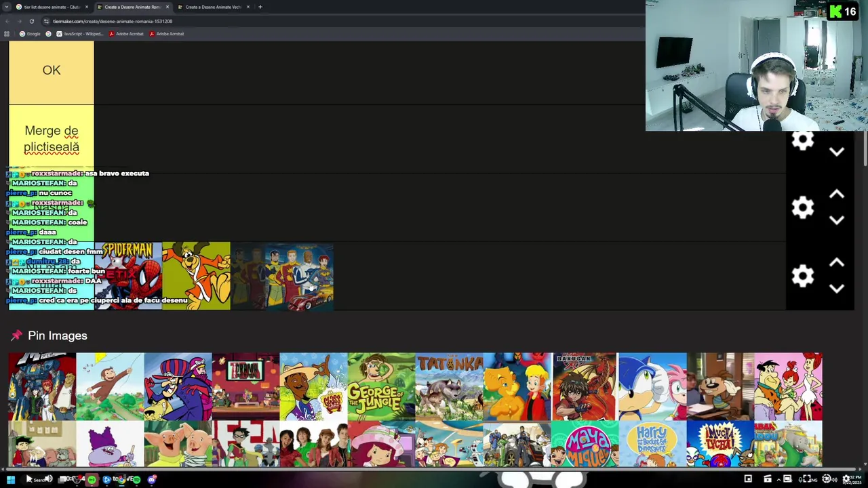This screenshot has width=868, height=488.
Task: Open the second Adobe Acrobat bookmark
Action: point(167,34)
